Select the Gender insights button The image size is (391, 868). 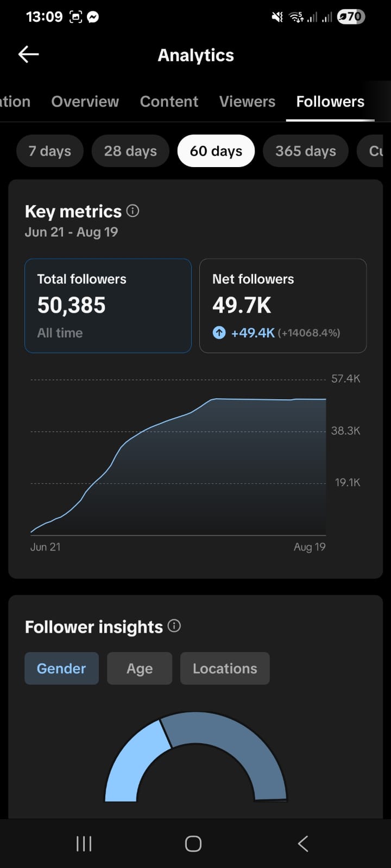tap(61, 668)
